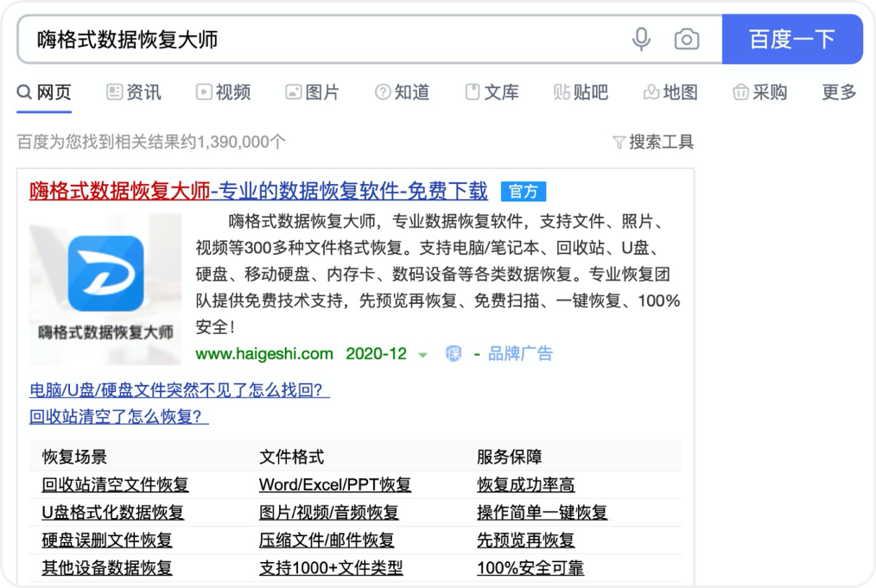The image size is (876, 588).
Task: Open 电脑/U盘/硬盘文件突然不见了怎么找回 link
Action: 180,389
